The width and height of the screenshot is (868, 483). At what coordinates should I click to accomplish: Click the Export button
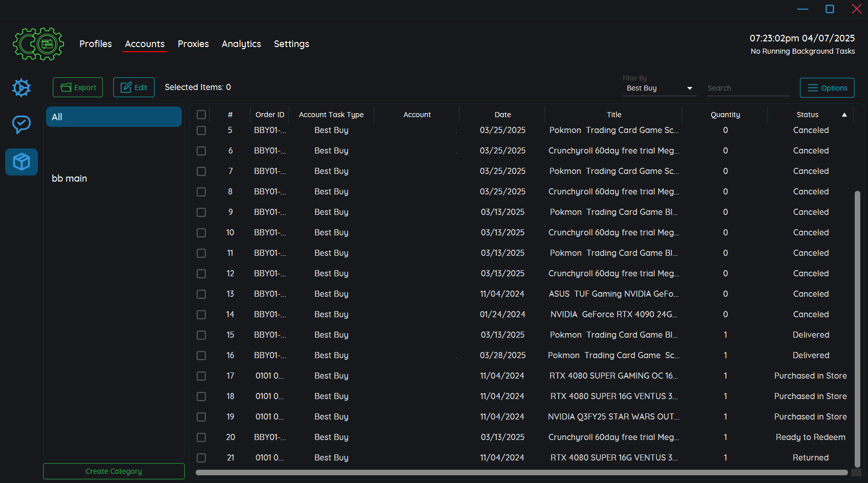click(78, 87)
